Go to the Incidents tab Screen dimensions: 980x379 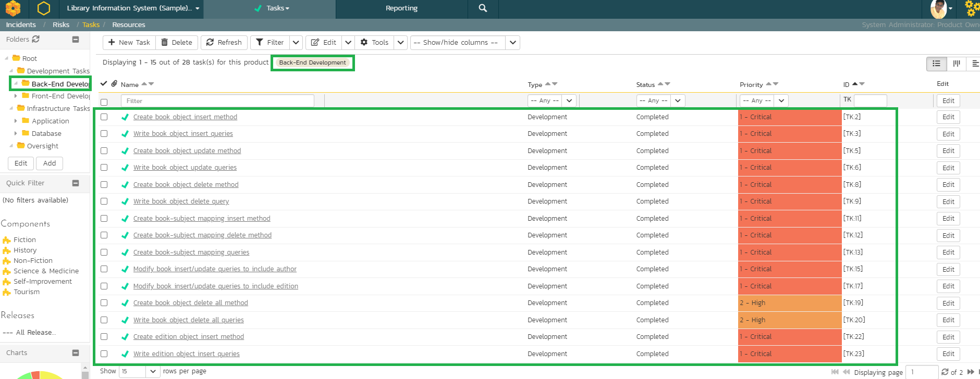[21, 24]
